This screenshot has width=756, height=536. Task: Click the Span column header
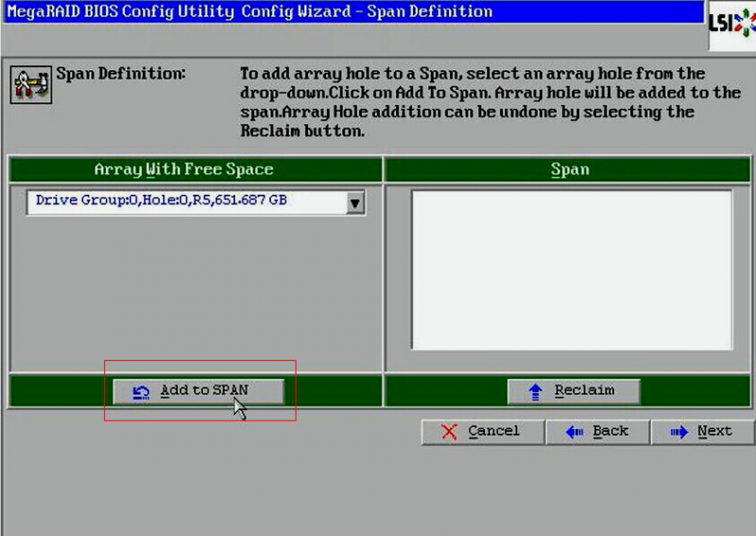[x=570, y=170]
